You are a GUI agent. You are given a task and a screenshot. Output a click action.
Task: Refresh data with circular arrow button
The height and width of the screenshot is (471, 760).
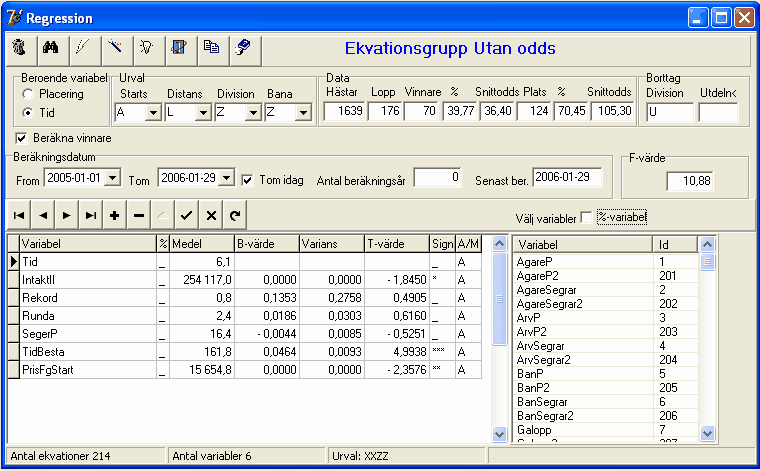click(x=235, y=215)
